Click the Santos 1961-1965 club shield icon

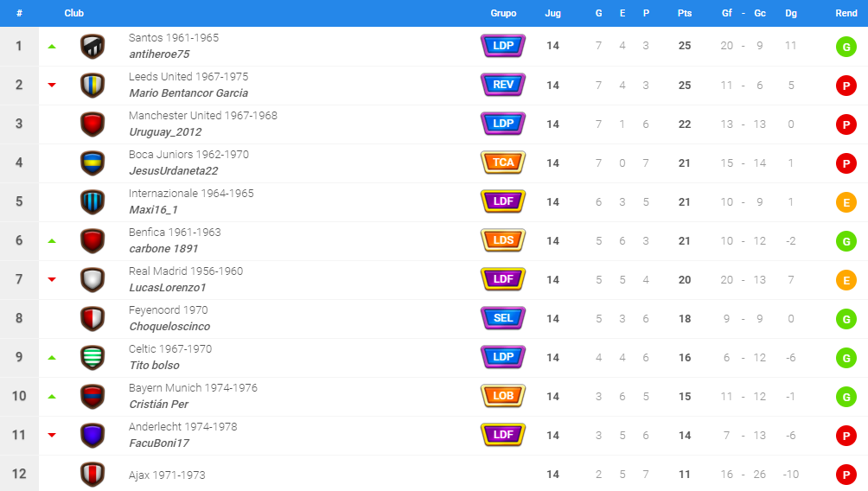pos(93,47)
